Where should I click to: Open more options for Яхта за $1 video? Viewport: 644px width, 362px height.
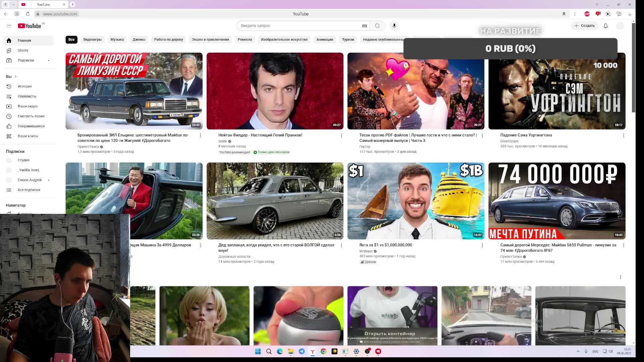(482, 245)
